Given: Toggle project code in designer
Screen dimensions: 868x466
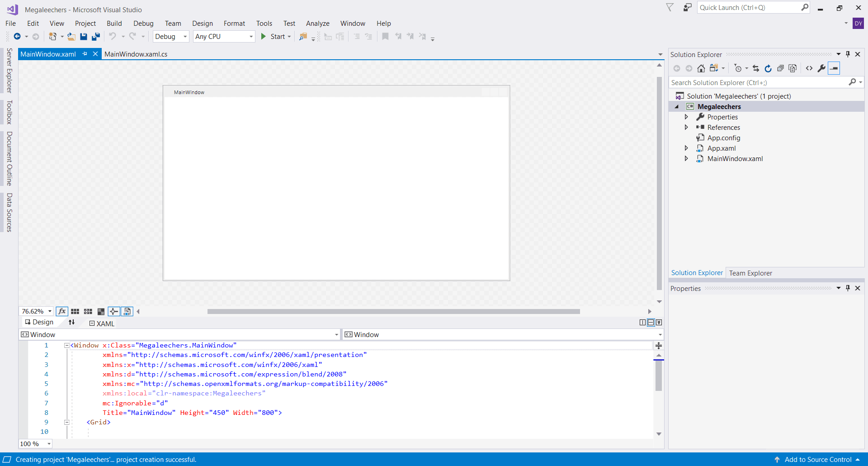Looking at the screenshot, I should [x=127, y=311].
